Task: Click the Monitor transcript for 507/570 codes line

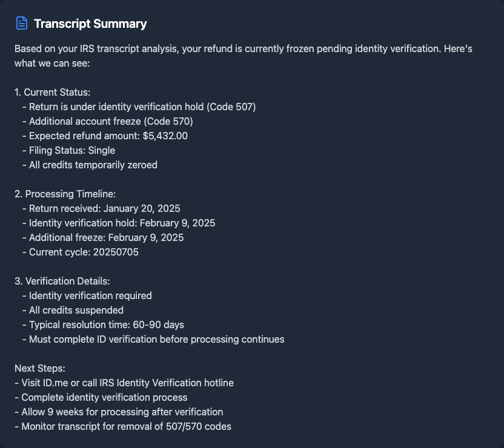Action: (x=123, y=426)
